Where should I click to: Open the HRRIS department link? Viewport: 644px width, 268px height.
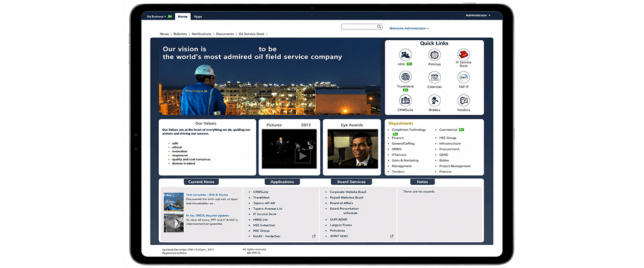click(397, 149)
